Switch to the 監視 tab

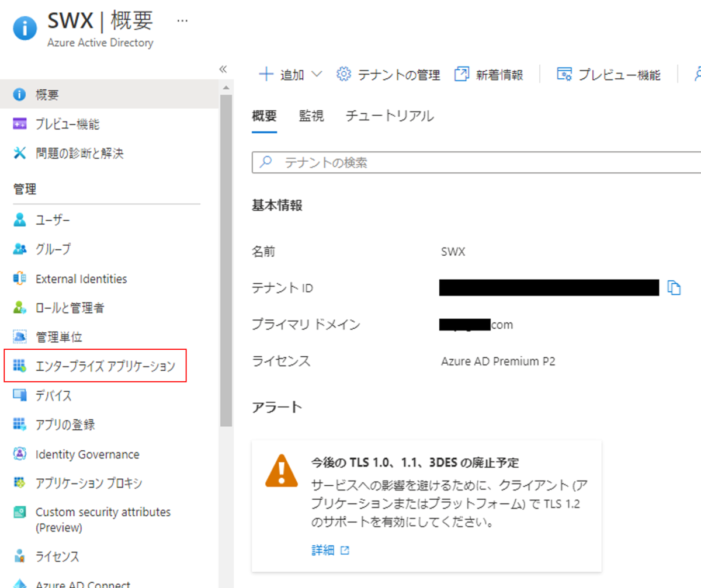(311, 116)
